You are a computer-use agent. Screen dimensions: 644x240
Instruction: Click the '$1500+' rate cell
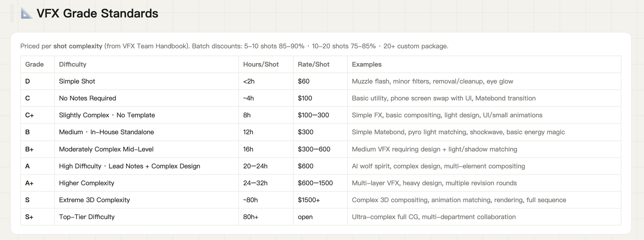point(320,200)
